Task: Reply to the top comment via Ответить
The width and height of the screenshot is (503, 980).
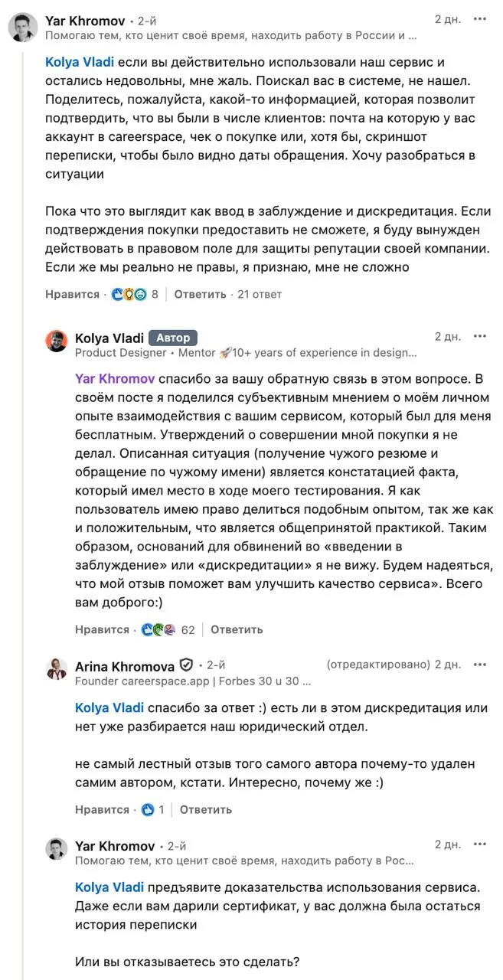Action: point(200,294)
